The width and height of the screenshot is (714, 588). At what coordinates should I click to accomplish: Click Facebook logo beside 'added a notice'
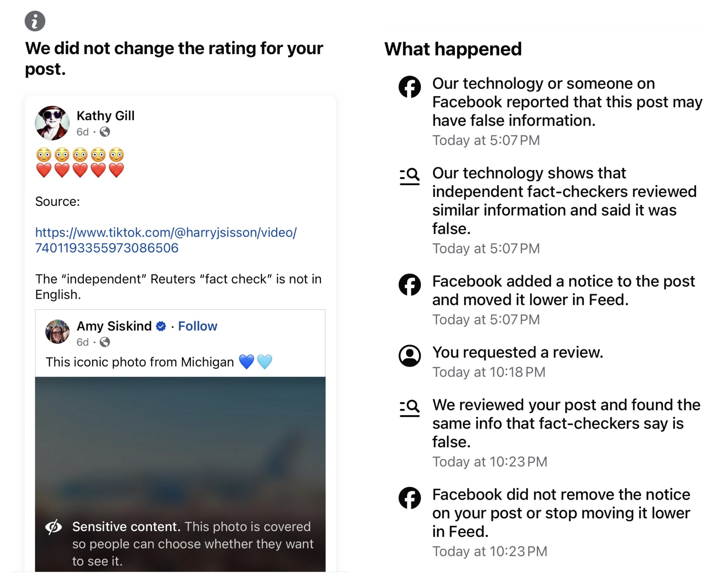410,284
